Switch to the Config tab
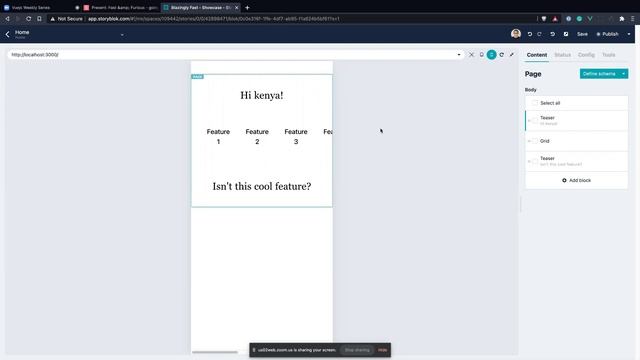This screenshot has height=360, width=640. (x=586, y=55)
